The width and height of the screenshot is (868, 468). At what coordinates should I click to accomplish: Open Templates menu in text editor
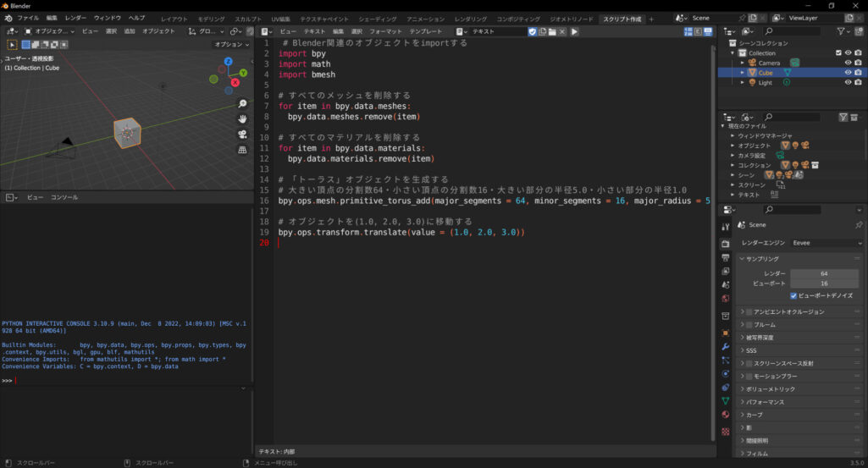[426, 31]
